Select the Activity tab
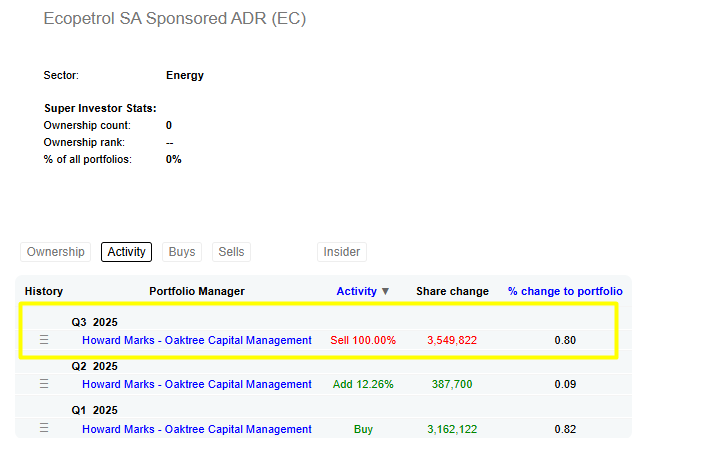This screenshot has width=725, height=454. pyautogui.click(x=126, y=252)
